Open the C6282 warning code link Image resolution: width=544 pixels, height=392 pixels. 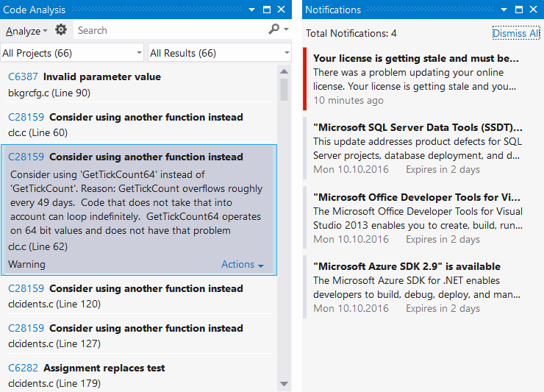coord(23,368)
